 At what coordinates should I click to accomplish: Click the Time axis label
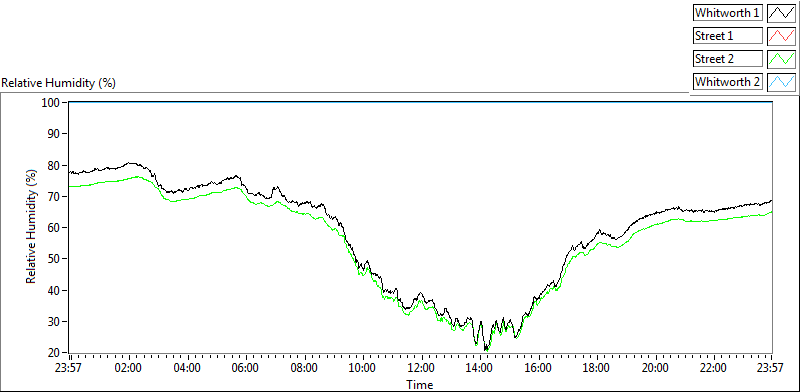pyautogui.click(x=419, y=384)
